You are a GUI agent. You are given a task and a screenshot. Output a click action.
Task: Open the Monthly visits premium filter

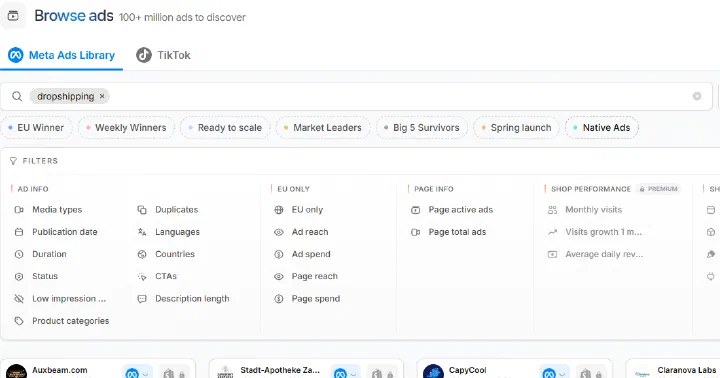pos(585,210)
